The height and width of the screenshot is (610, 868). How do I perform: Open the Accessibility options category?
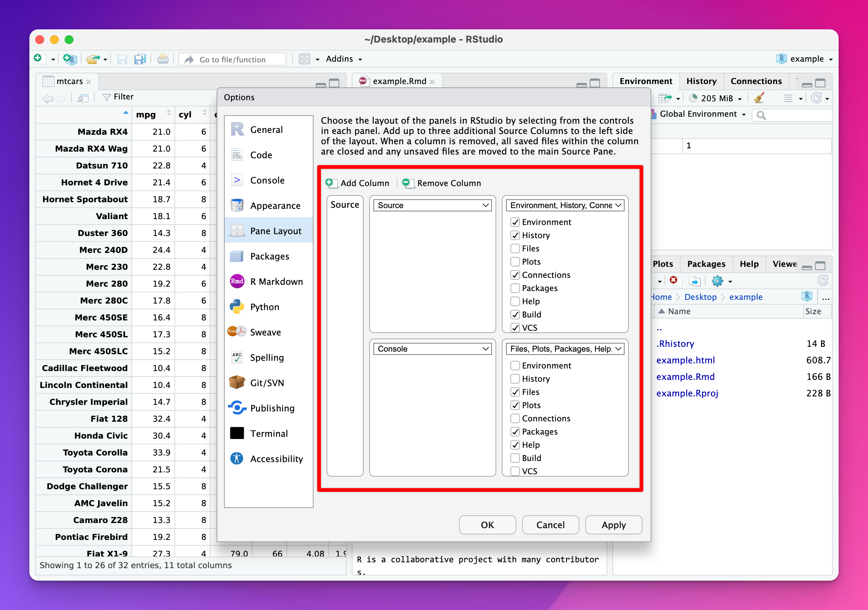[x=268, y=459]
